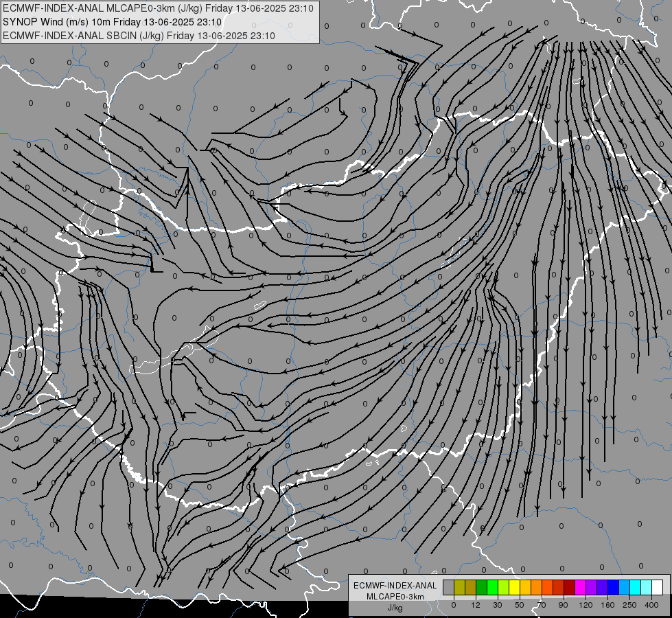This screenshot has height=618, width=672.
Task: Click the legend scale value 50
Action: 519,605
